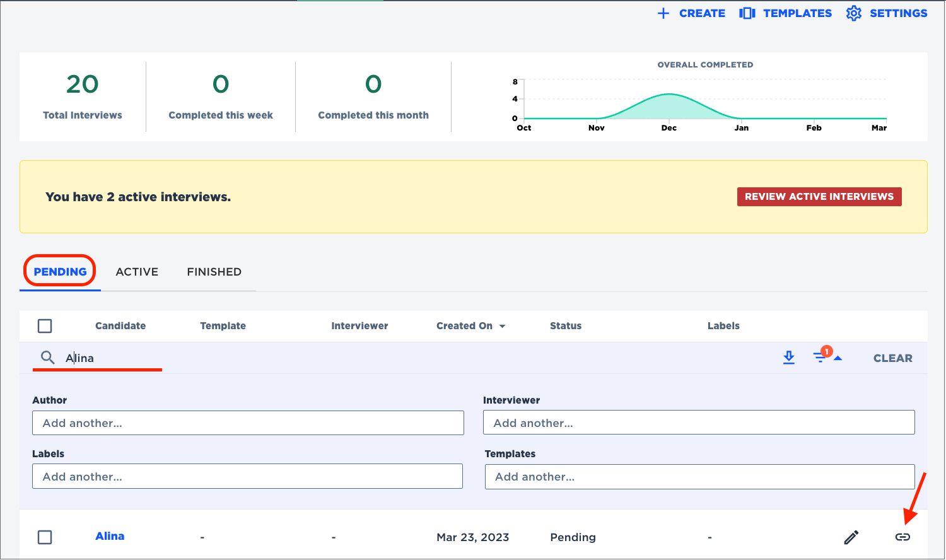Switch to the ACTIVE tab
Screen dimensions: 946x560
(137, 272)
